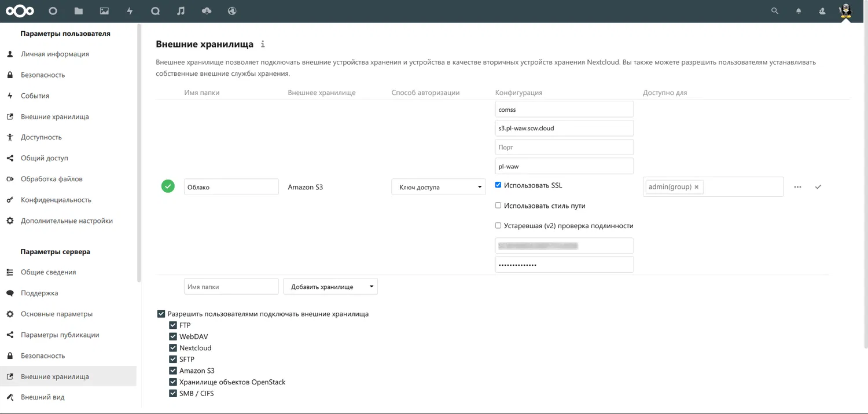Enable Использовать стиль пути checkbox

pyautogui.click(x=498, y=206)
